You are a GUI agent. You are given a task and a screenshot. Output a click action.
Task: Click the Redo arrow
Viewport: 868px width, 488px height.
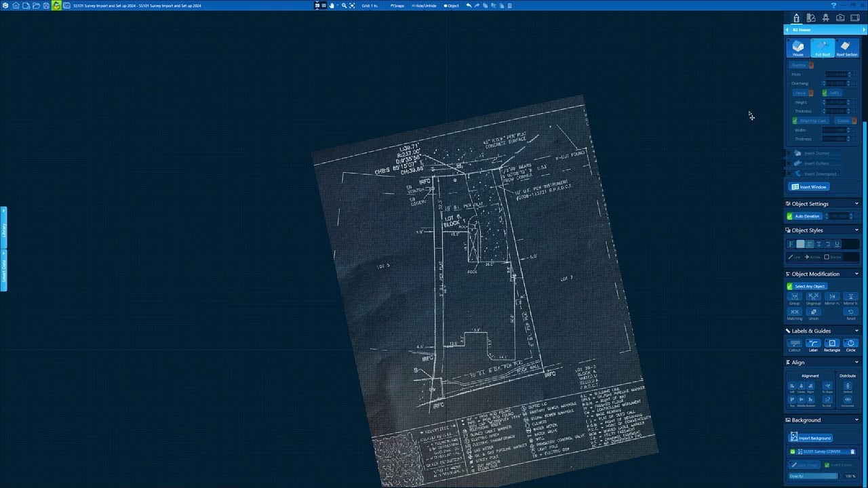coord(477,5)
